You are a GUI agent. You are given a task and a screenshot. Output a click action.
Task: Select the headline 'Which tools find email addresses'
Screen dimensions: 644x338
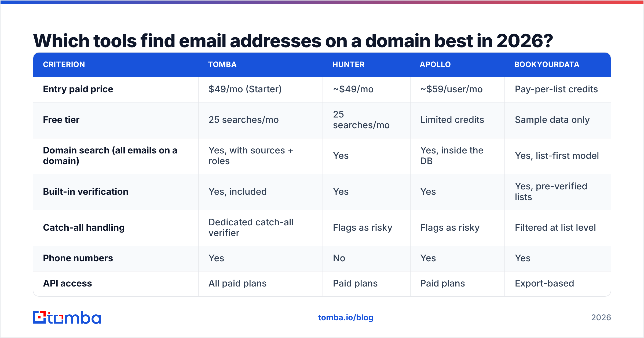point(177,41)
